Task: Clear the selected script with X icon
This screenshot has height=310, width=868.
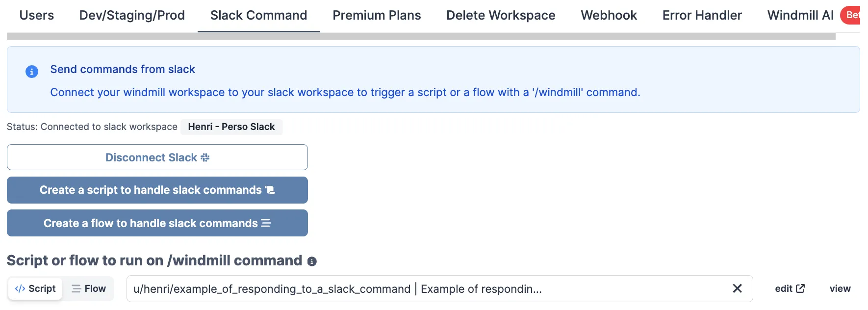Action: point(737,288)
